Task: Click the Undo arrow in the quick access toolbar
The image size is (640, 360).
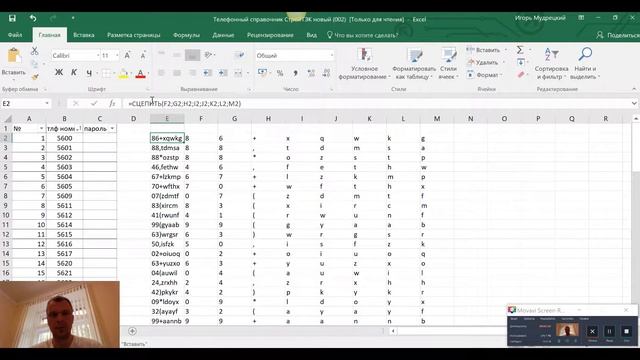Action: pos(33,18)
